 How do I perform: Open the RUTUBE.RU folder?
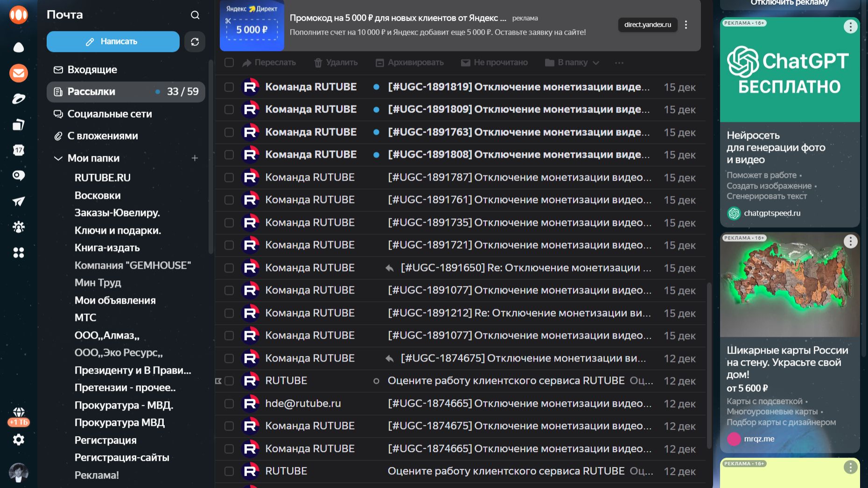coord(103,178)
